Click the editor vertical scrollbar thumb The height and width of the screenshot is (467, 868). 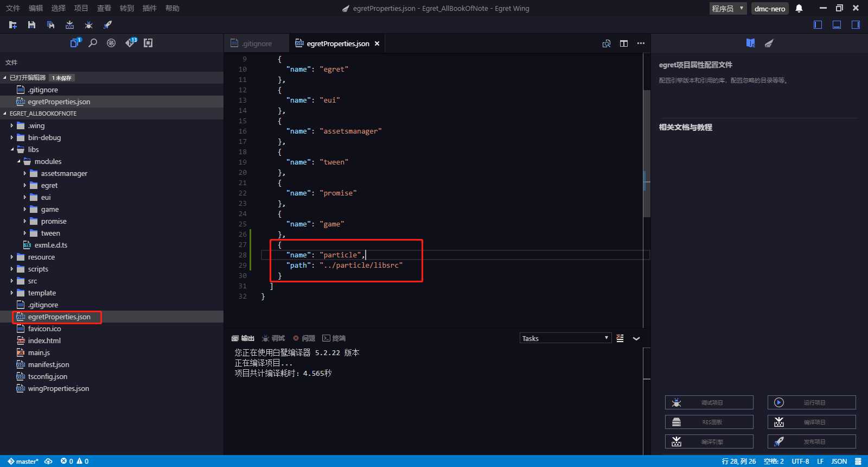coord(647,153)
